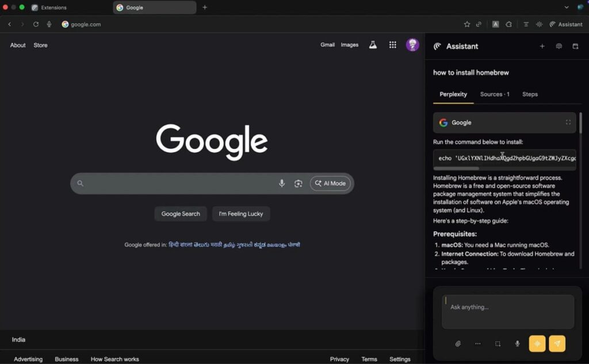
Task: Attach a file in the Assistant chat
Action: [458, 343]
